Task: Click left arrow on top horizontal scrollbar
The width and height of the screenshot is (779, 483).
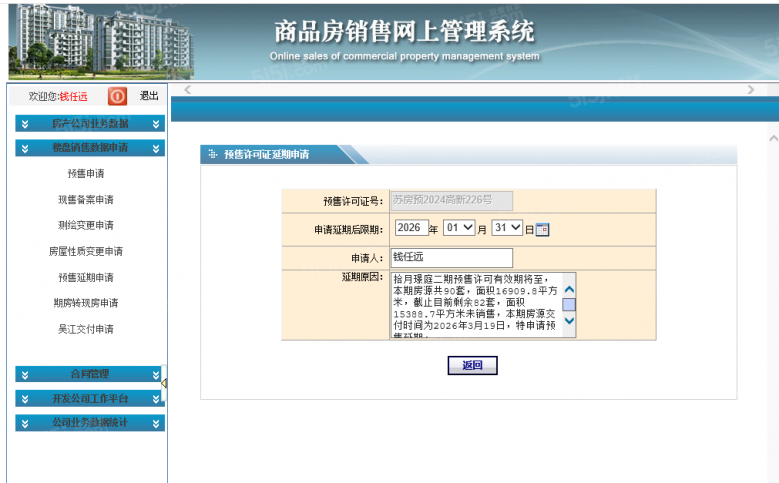Action: 186,90
